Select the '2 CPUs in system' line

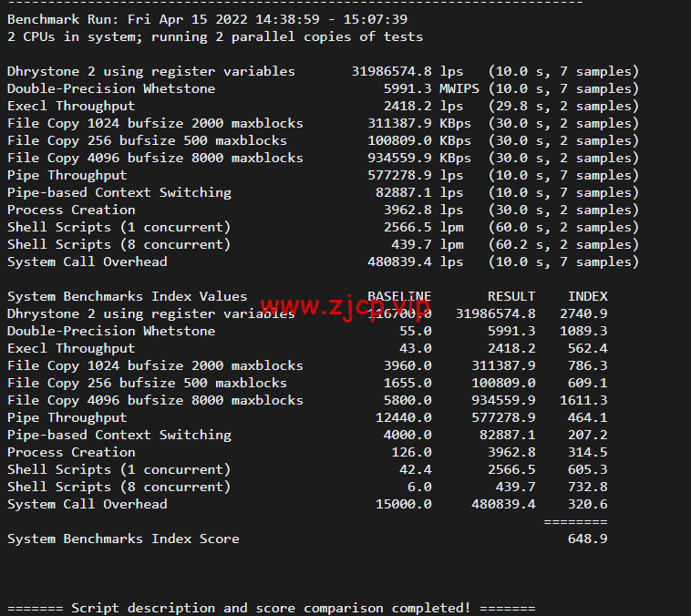pyautogui.click(x=215, y=36)
